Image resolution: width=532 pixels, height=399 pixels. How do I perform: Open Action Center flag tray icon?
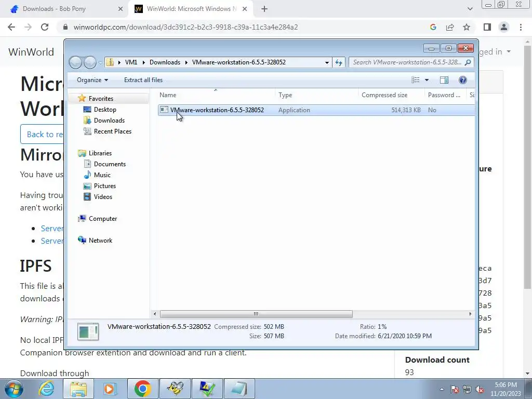click(455, 389)
